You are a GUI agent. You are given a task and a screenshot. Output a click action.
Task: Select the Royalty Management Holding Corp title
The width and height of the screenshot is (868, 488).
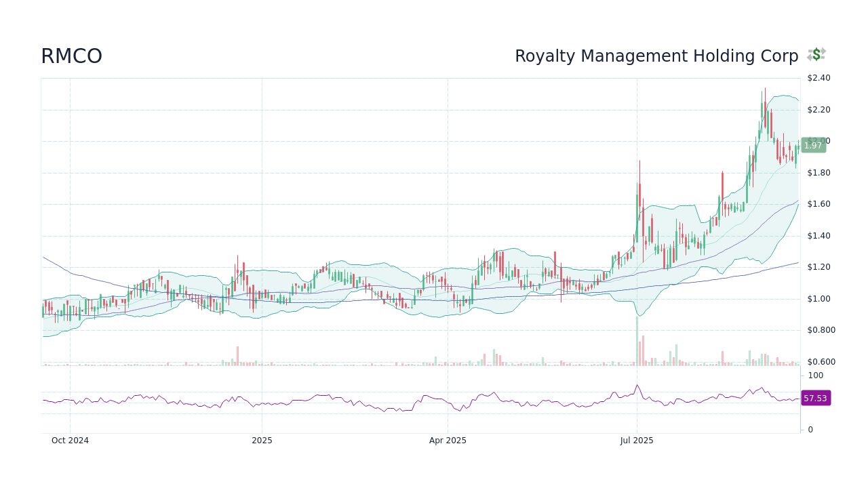coord(657,56)
